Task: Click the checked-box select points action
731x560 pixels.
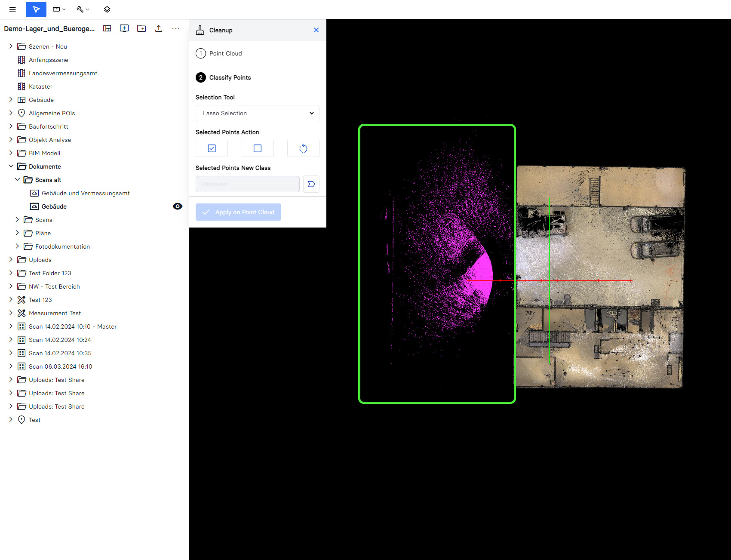Action: pyautogui.click(x=212, y=148)
